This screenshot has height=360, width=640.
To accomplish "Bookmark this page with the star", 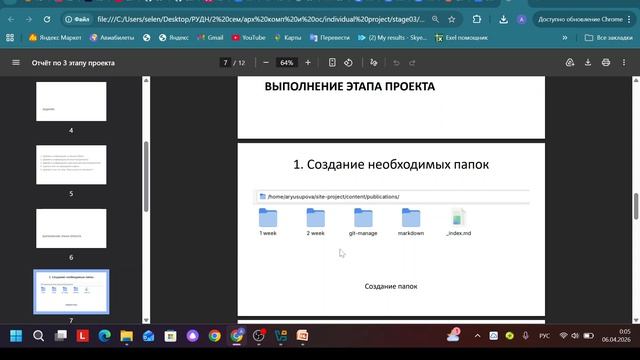I will pyautogui.click(x=451, y=19).
